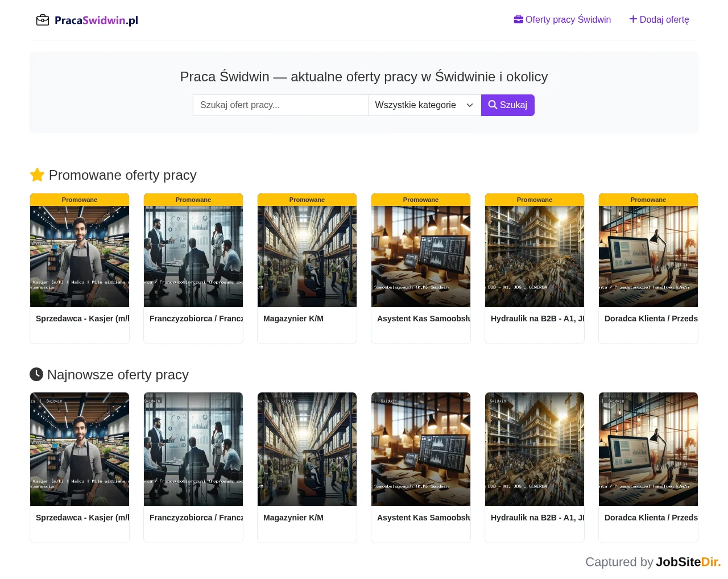Click the Praca Świdwin aktualne oferty heading

(x=364, y=77)
